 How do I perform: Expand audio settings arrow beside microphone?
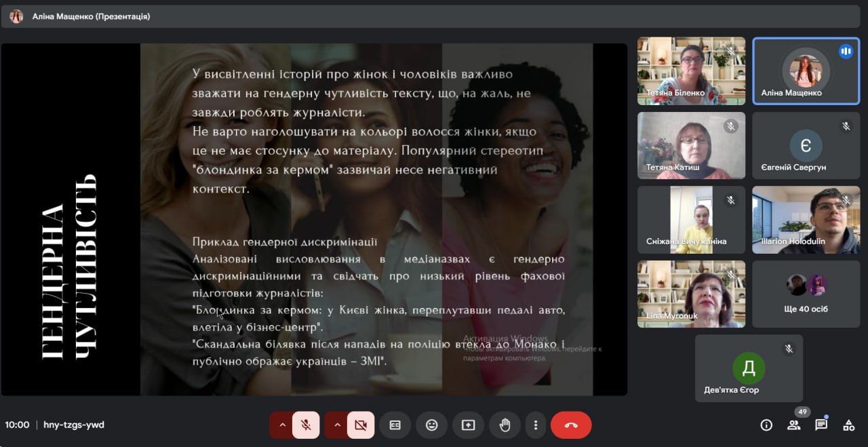click(x=282, y=425)
